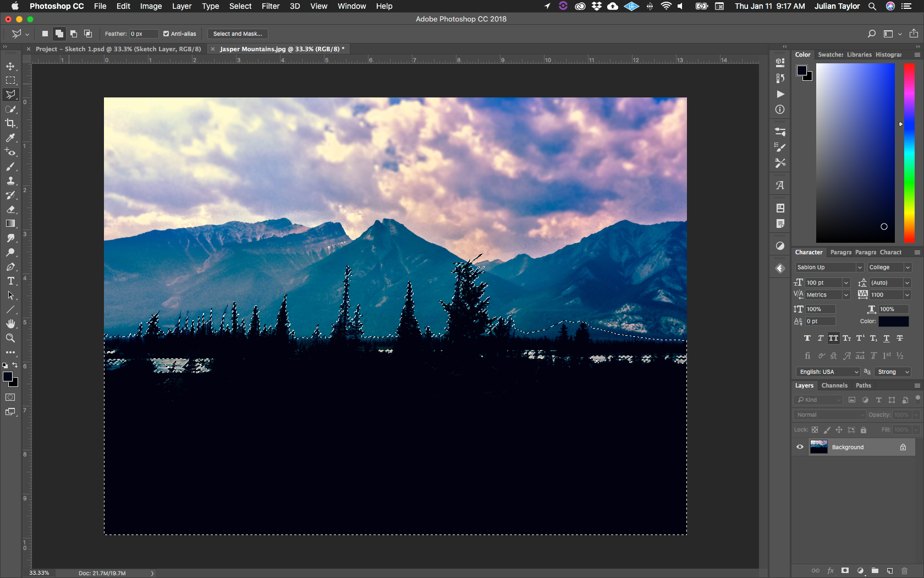Open the Info panel icon in the dock
Viewport: 924px width, 578px height.
(780, 110)
